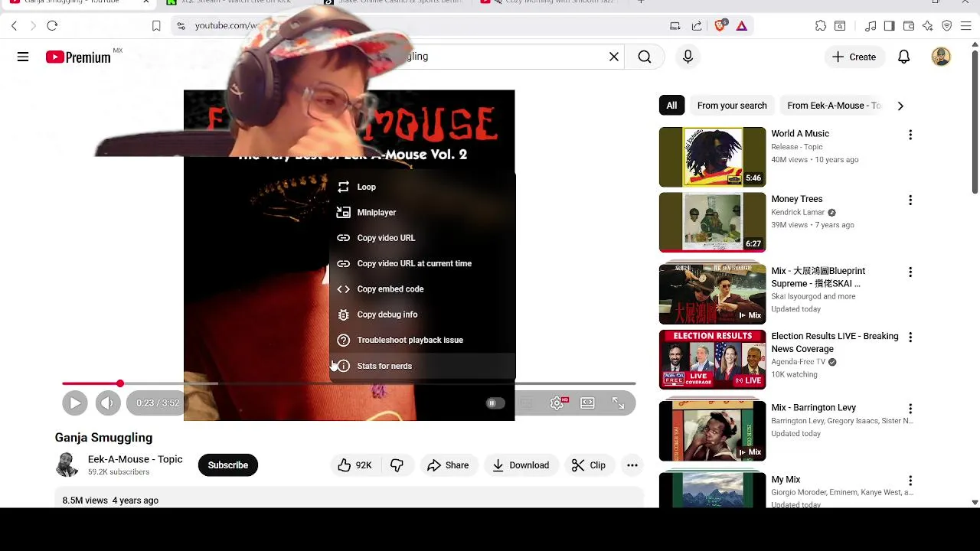Bookmark this page with bookmark icon

pyautogui.click(x=156, y=26)
